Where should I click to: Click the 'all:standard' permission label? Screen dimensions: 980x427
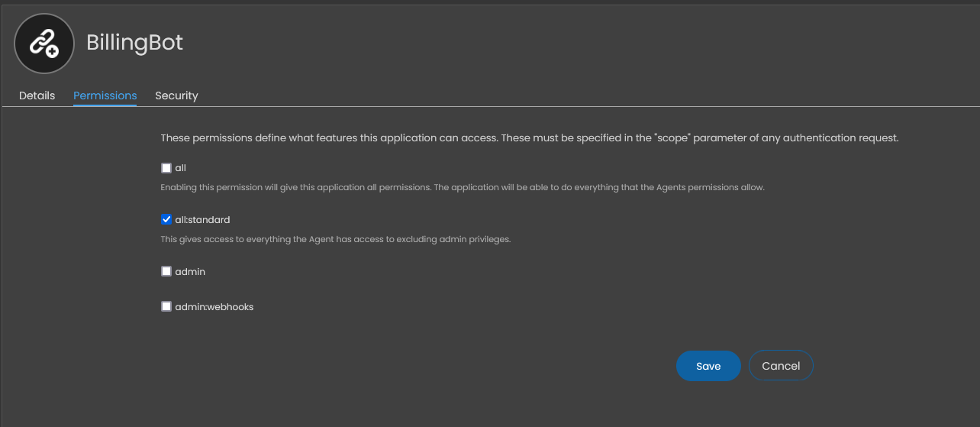[x=202, y=220]
